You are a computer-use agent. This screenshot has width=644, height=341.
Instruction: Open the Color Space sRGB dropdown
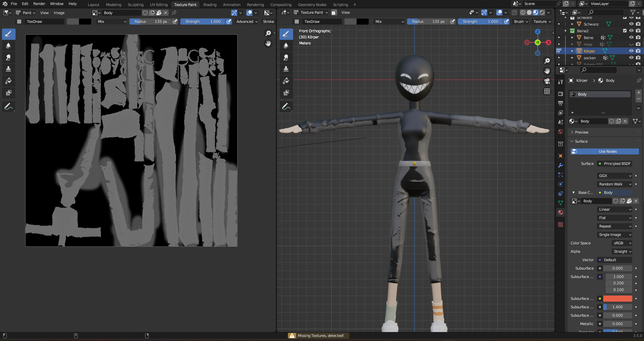tap(622, 243)
